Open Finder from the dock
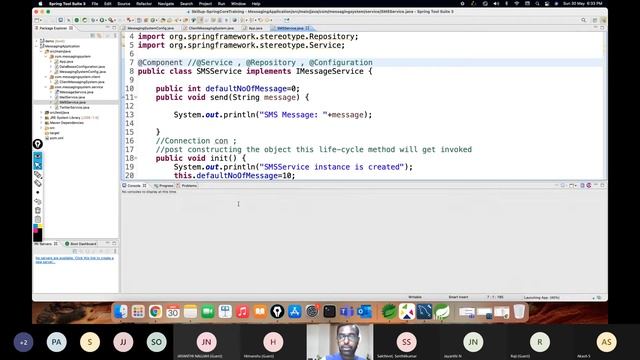 121,312
